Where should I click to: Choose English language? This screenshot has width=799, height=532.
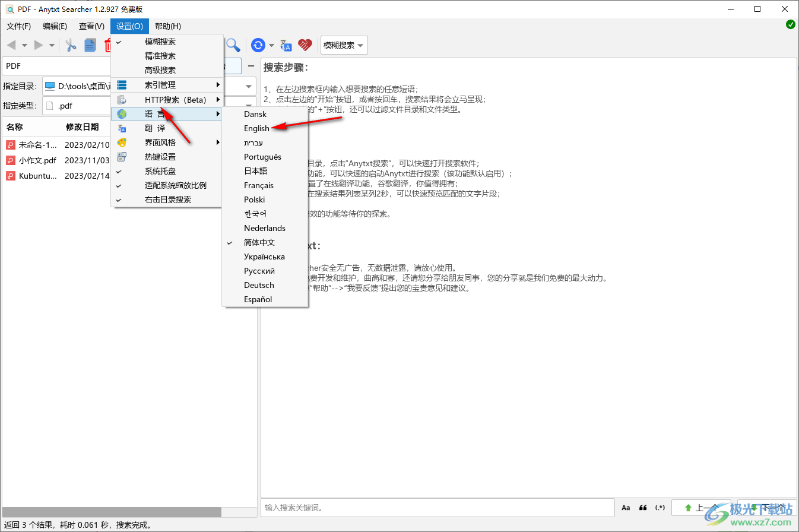click(265, 128)
